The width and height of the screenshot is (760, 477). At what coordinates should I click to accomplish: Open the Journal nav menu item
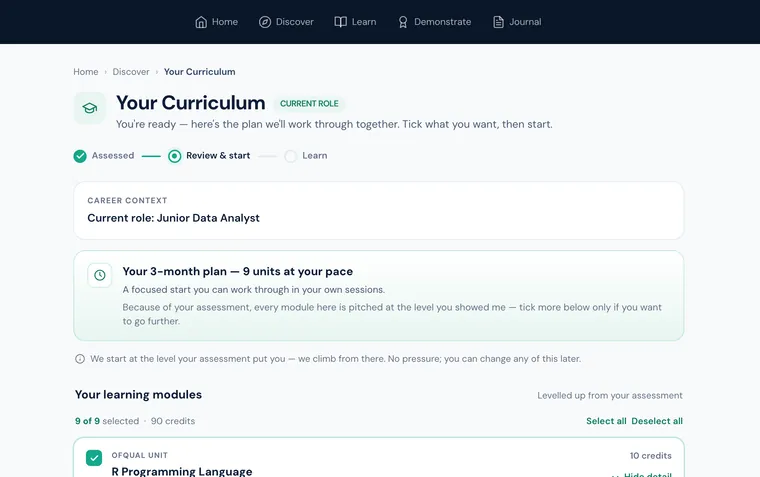[517, 22]
